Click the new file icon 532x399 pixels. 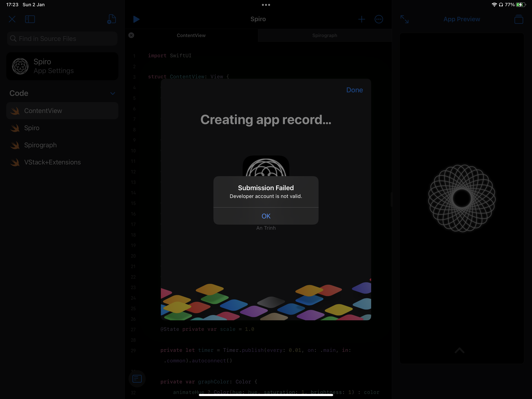111,19
